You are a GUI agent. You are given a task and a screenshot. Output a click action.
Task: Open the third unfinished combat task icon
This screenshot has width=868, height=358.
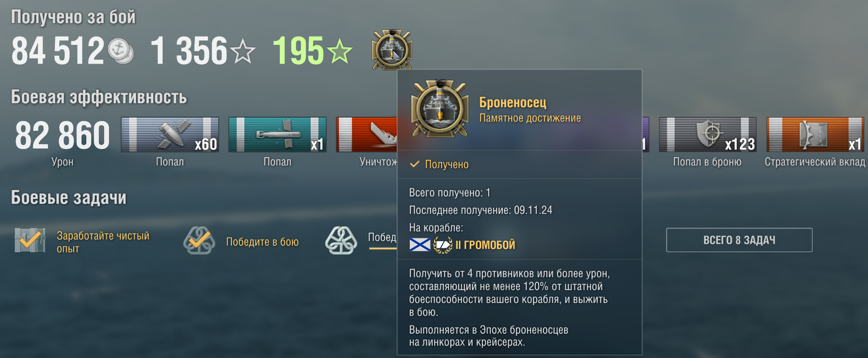point(341,240)
